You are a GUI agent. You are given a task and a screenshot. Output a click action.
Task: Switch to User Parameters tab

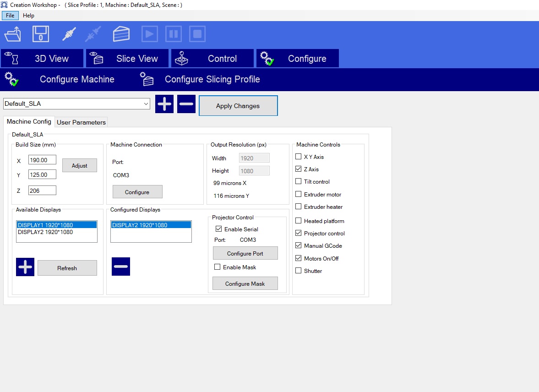[81, 122]
